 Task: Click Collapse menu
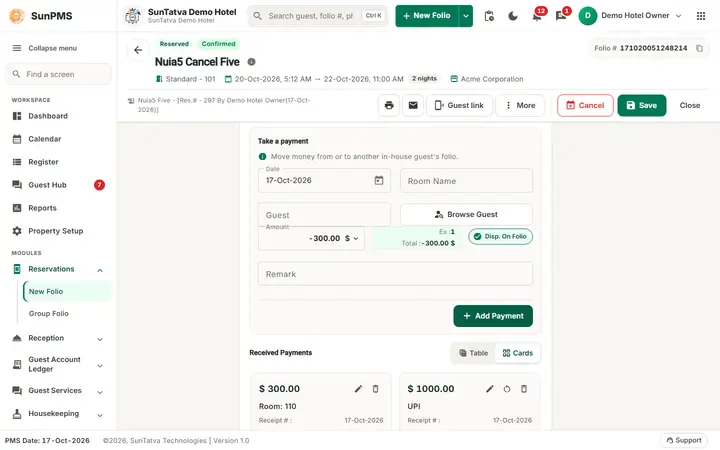[x=45, y=48]
